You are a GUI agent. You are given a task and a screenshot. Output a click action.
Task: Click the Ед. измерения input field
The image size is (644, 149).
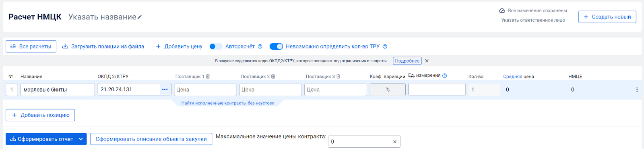(437, 89)
